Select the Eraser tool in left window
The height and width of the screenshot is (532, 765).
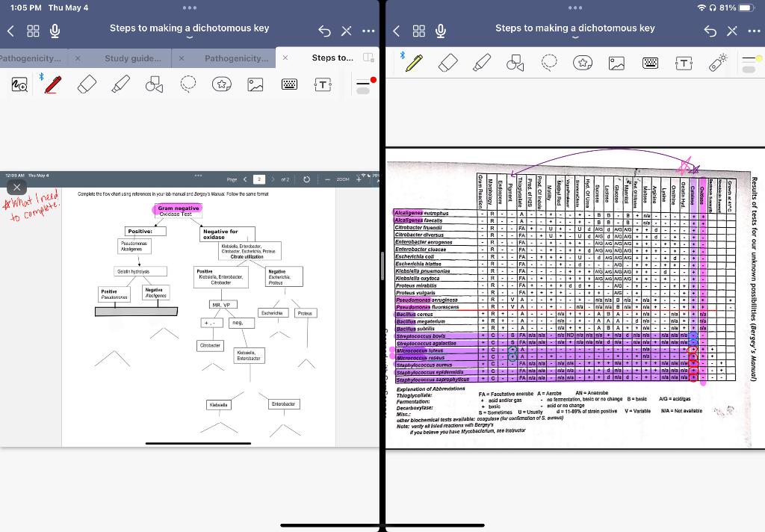[87, 84]
